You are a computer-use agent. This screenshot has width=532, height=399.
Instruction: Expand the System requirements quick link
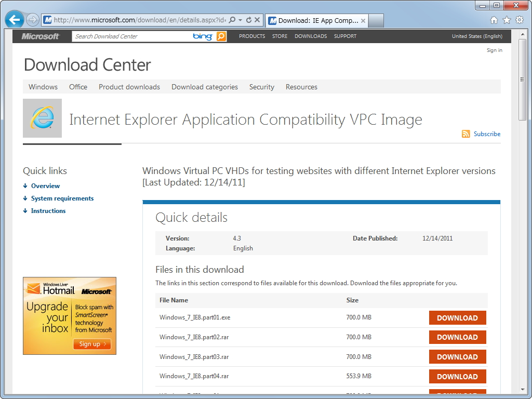(62, 198)
